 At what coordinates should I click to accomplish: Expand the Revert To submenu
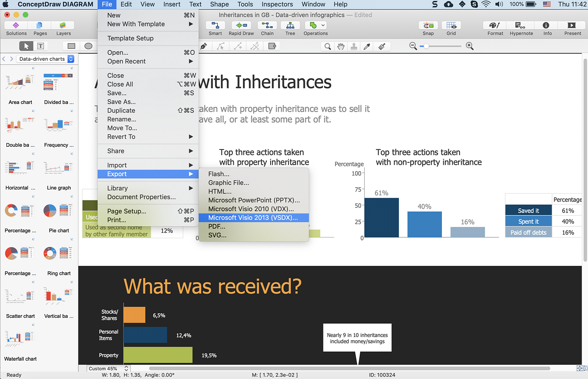pos(148,137)
